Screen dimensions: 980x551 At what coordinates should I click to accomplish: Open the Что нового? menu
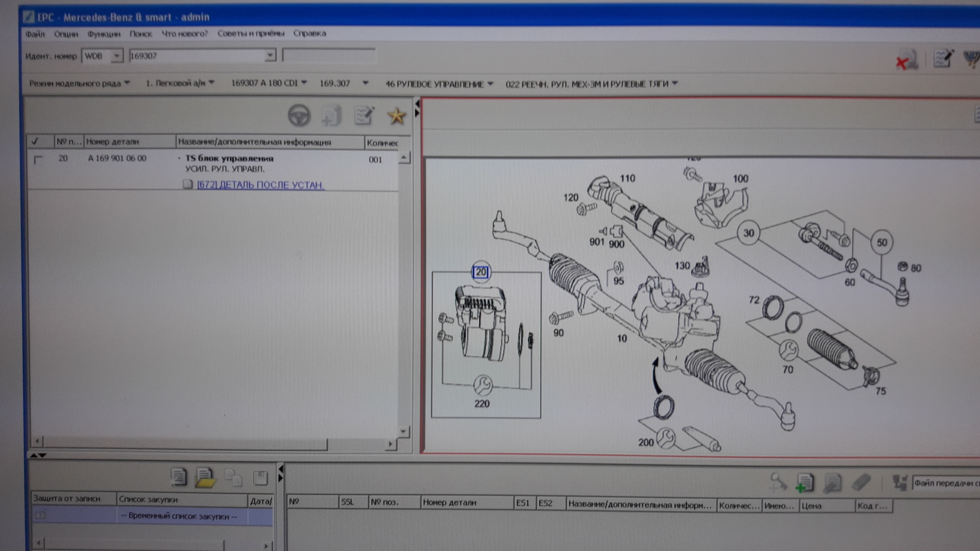pos(185,34)
